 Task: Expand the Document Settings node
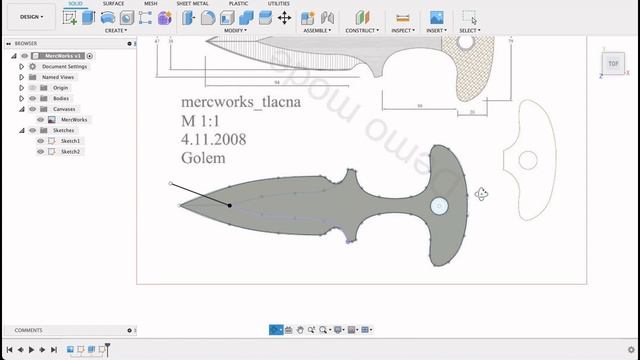point(22,67)
